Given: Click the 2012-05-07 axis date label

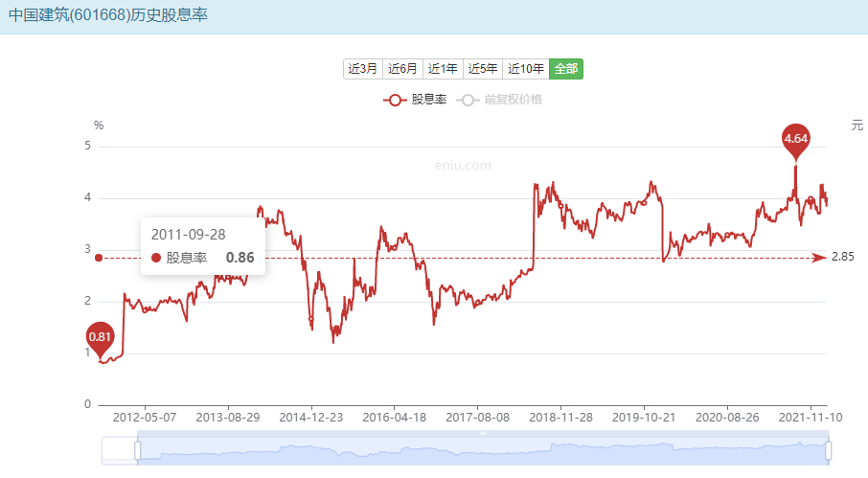Looking at the screenshot, I should tap(145, 418).
